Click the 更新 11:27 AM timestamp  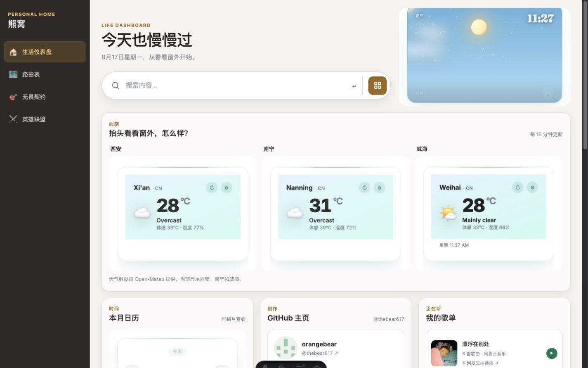(x=454, y=245)
